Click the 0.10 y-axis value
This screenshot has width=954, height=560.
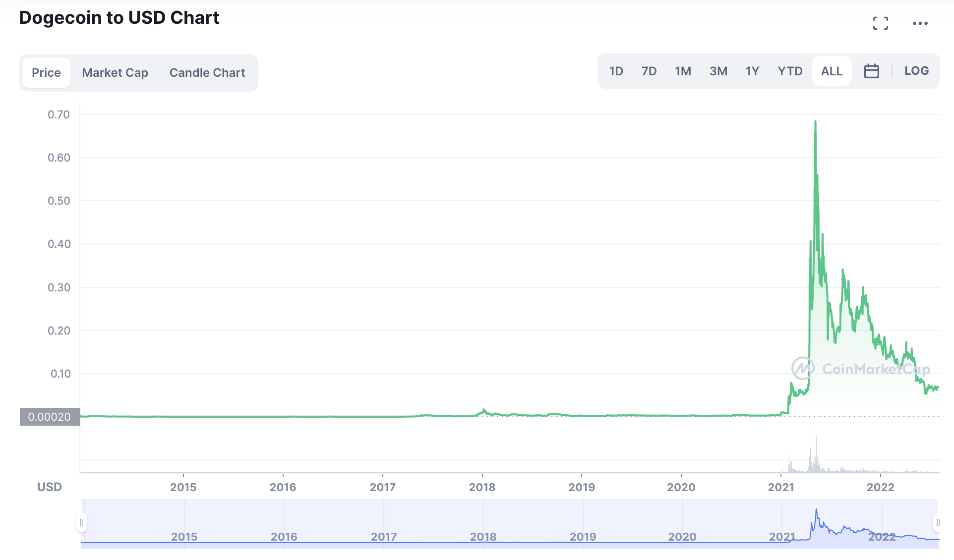pos(60,374)
